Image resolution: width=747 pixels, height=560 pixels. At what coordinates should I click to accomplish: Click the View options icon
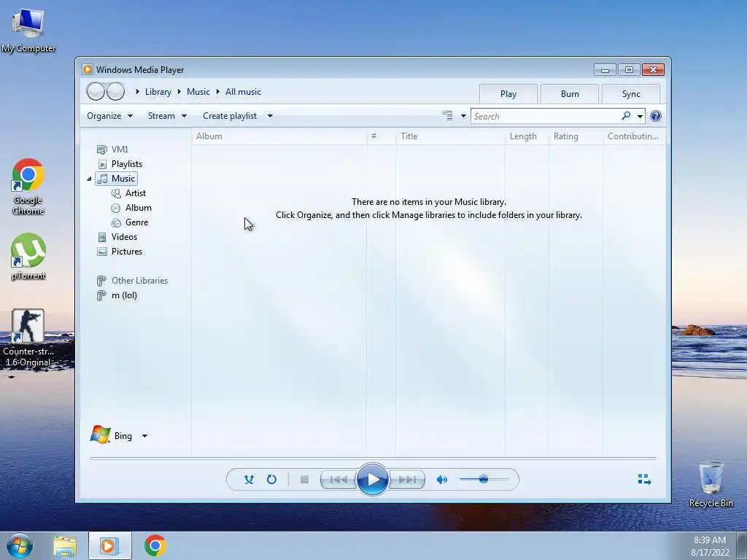[447, 116]
